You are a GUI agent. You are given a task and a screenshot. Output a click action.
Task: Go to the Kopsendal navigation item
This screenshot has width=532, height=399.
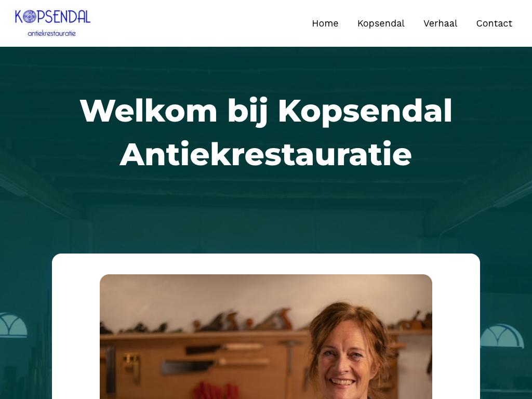click(381, 23)
